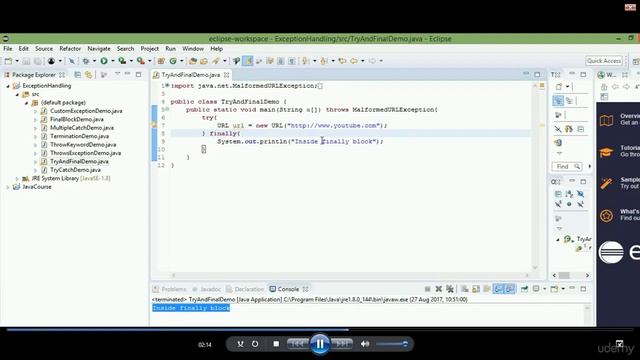Click the New Java Class icon
This screenshot has height=360, width=640.
[173, 61]
